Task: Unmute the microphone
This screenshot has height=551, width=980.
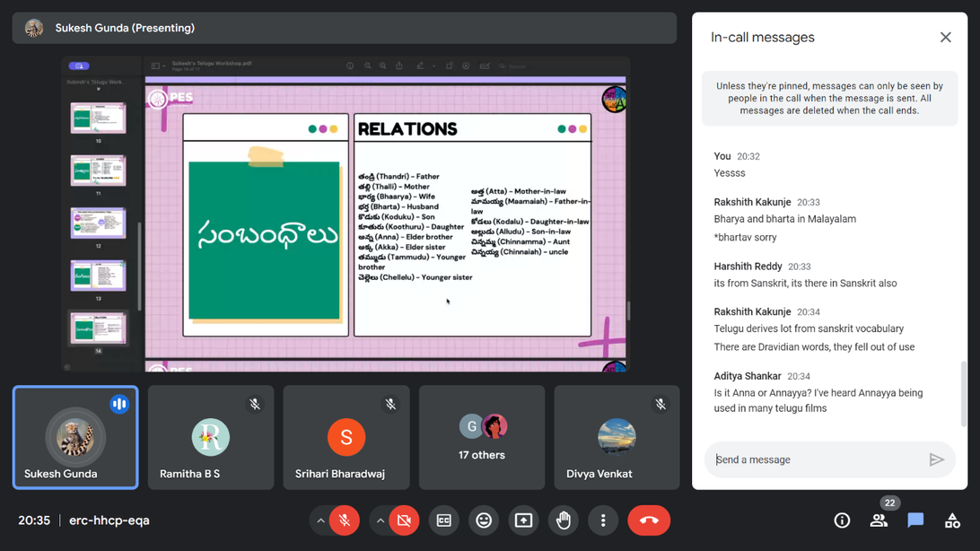Action: tap(345, 520)
